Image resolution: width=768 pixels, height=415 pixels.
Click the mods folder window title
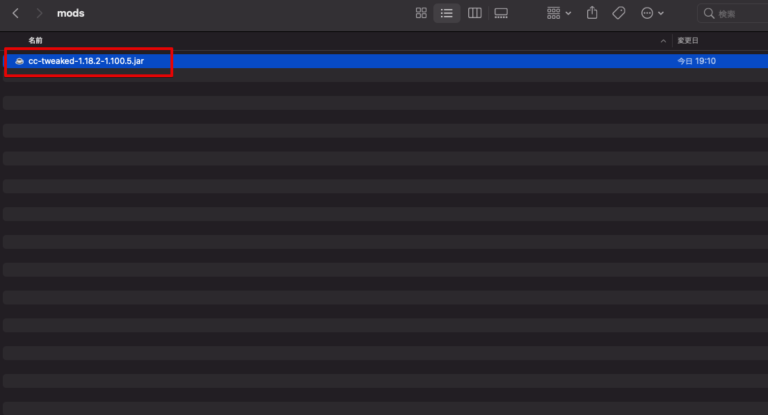(70, 14)
